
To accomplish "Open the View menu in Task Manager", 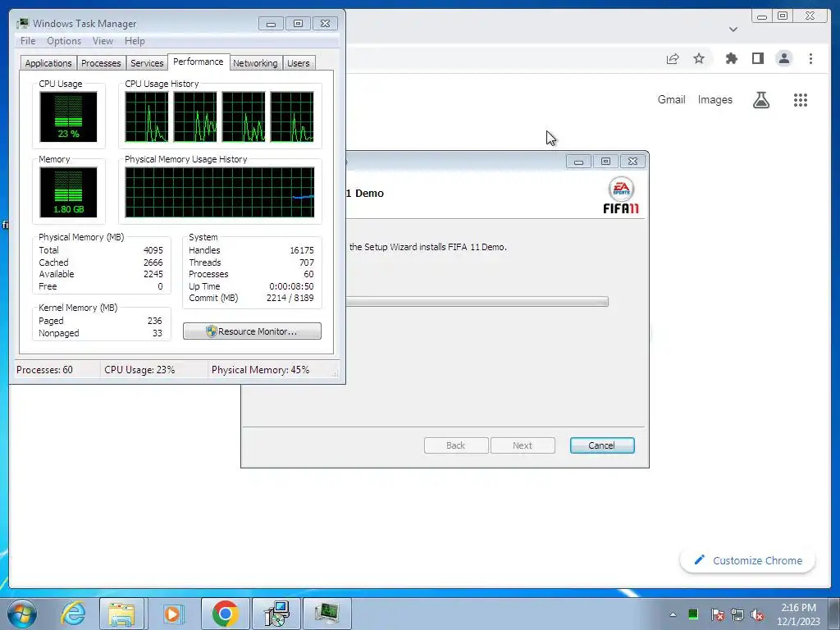I will 103,41.
